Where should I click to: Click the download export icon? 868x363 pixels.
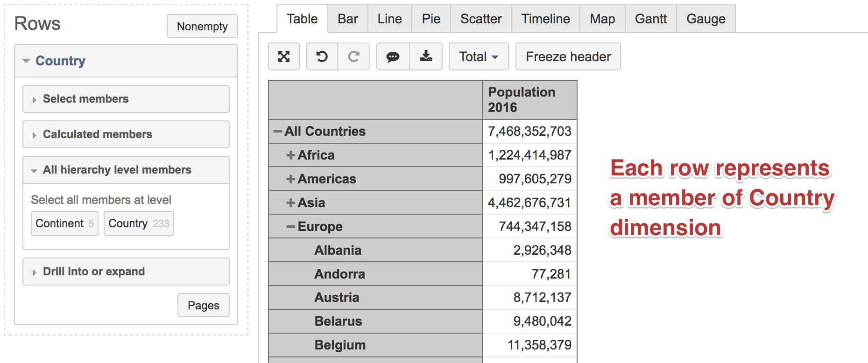[426, 56]
